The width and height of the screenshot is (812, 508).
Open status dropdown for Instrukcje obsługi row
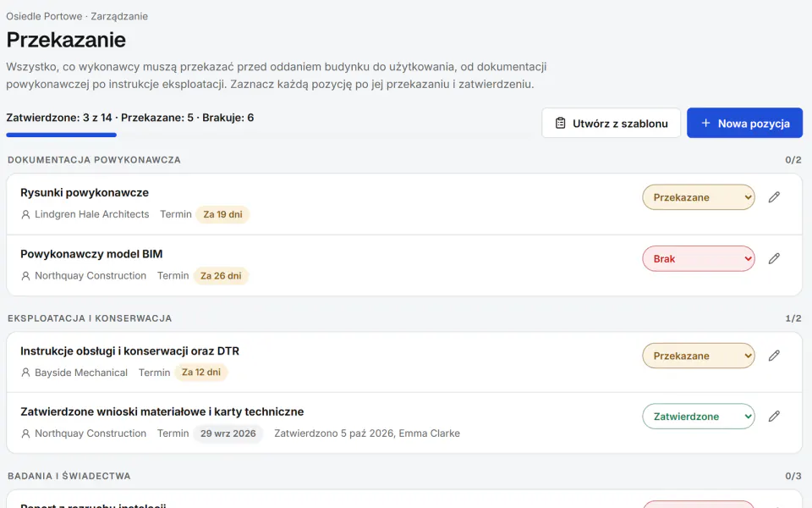[x=699, y=356]
